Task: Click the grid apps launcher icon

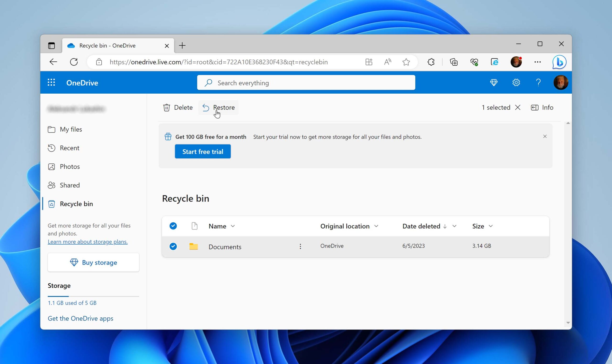Action: pos(51,82)
